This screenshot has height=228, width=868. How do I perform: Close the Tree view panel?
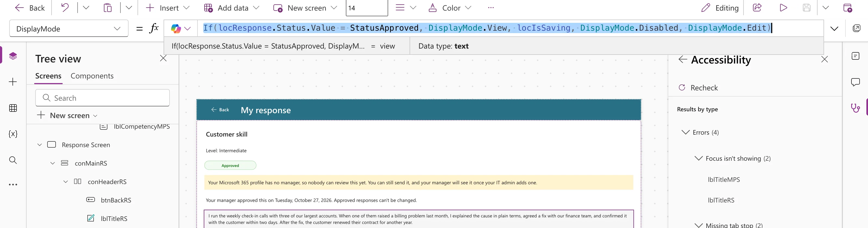tap(163, 58)
